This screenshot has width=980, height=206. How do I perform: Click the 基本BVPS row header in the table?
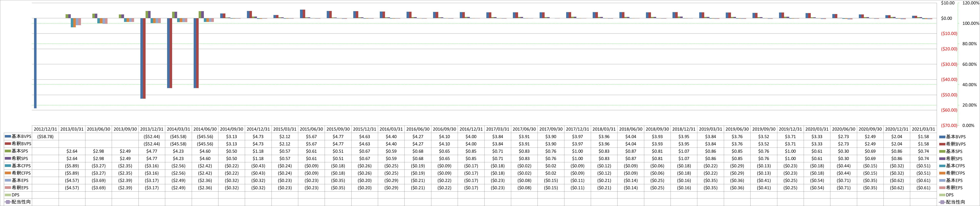pos(18,137)
